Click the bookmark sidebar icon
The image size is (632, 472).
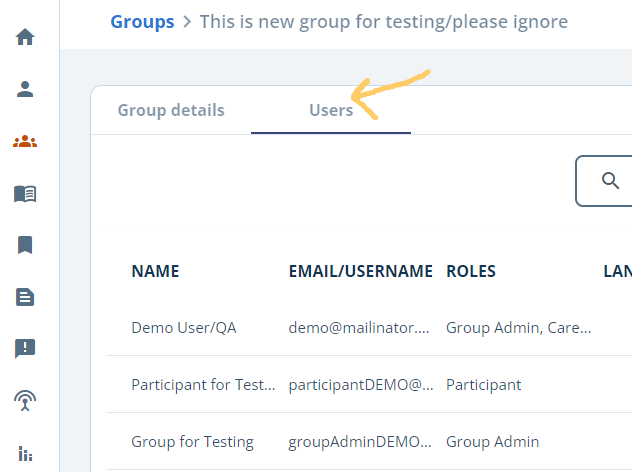[25, 245]
